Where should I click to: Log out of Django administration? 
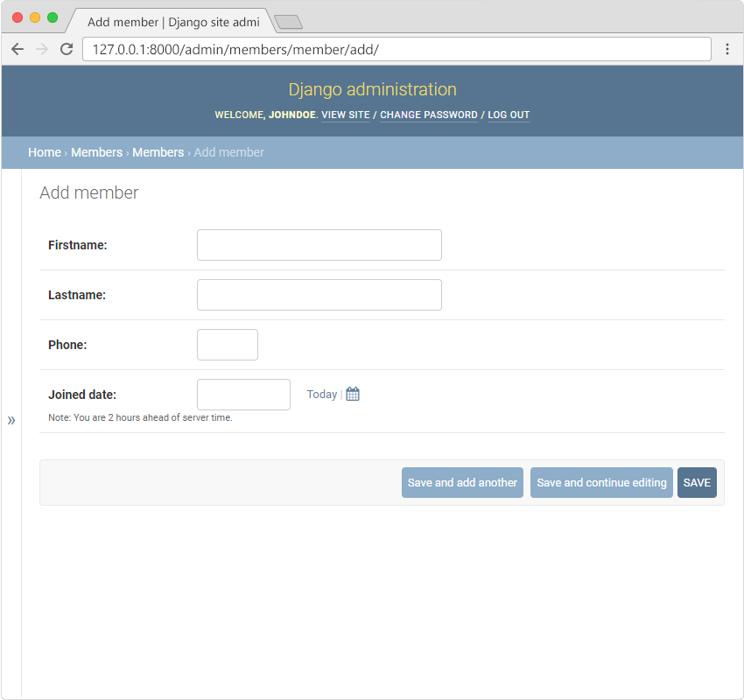[x=509, y=115]
